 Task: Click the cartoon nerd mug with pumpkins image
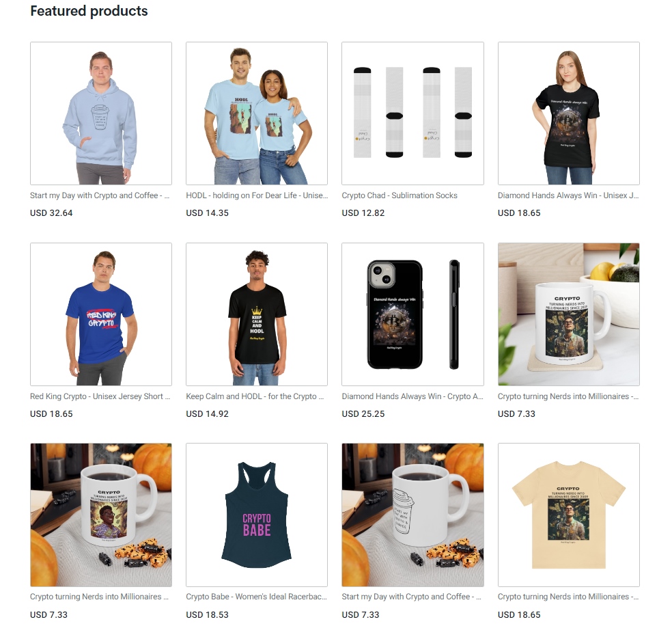click(100, 515)
